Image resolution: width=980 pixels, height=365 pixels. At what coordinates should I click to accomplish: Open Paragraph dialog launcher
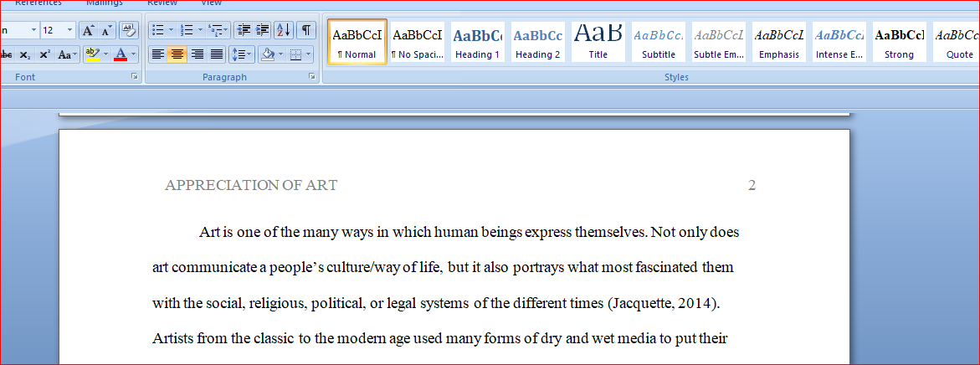click(311, 77)
